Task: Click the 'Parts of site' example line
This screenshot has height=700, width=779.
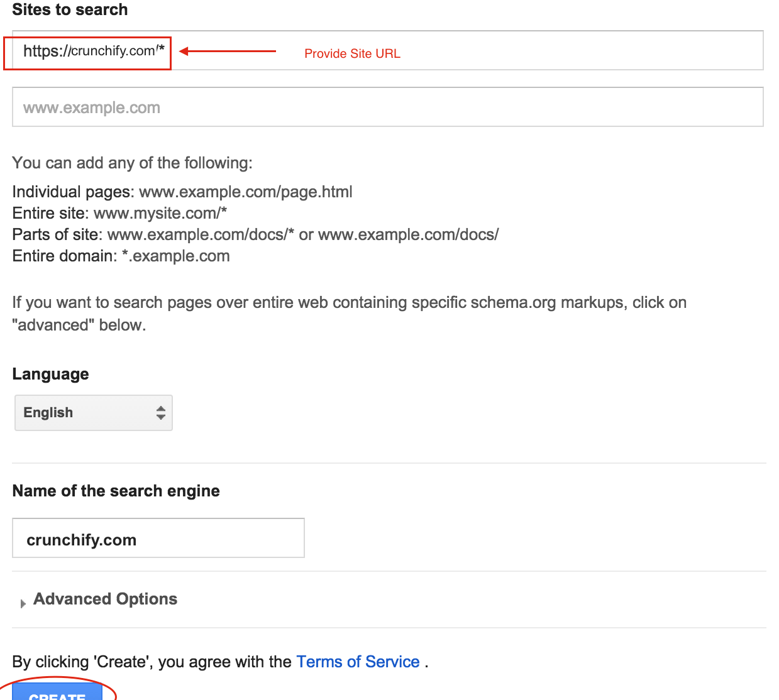Action: [x=255, y=234]
